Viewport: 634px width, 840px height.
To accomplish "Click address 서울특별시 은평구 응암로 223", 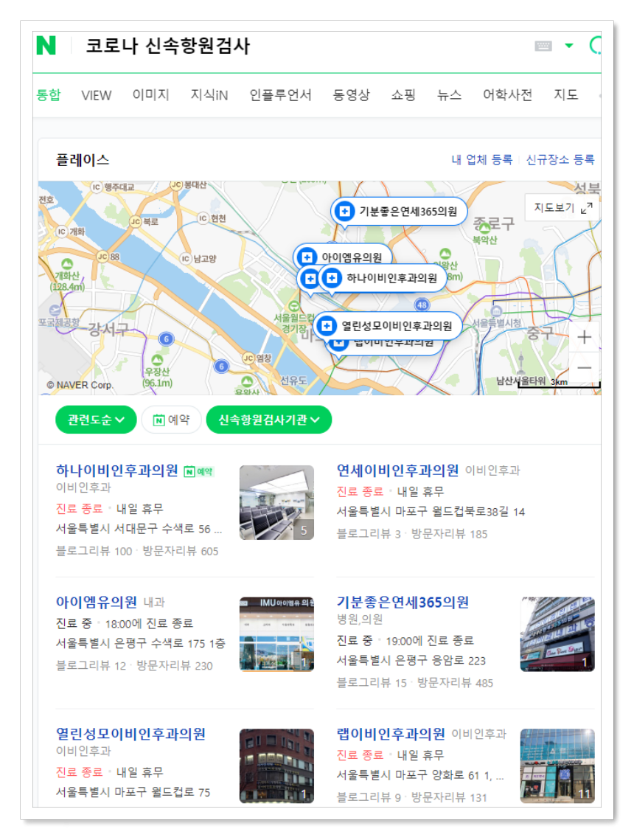I will tap(411, 661).
